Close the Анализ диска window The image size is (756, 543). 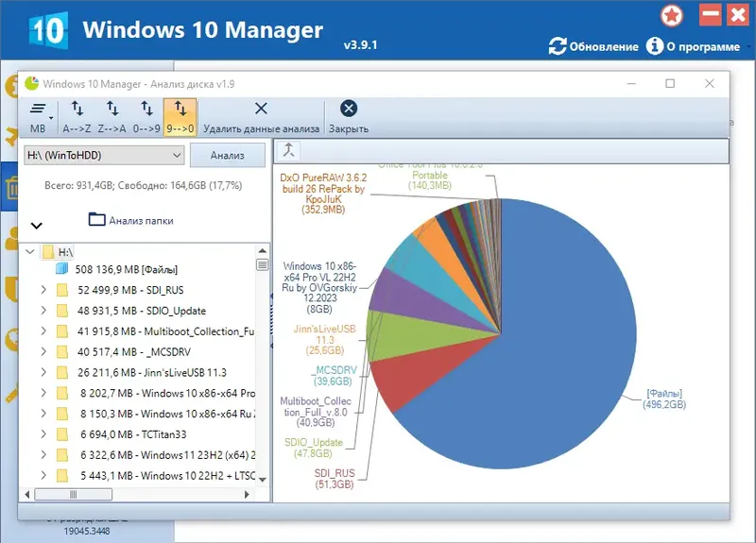pyautogui.click(x=710, y=83)
